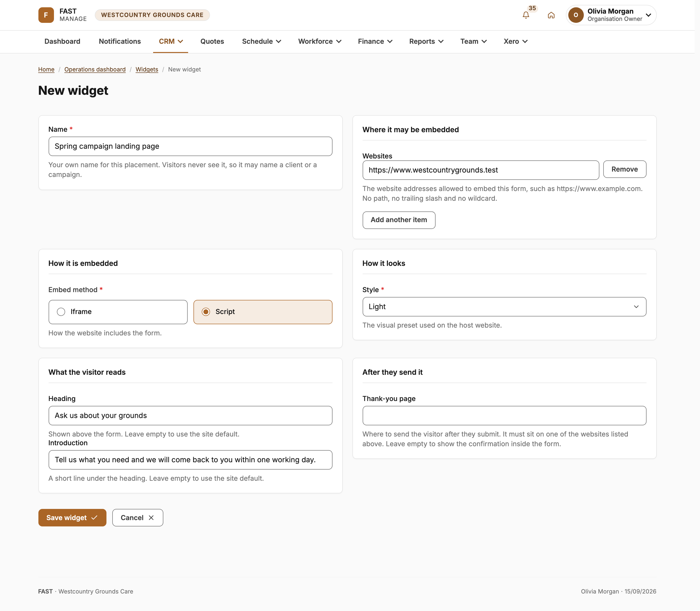Click Add another item button
The height and width of the screenshot is (611, 700).
tap(399, 220)
